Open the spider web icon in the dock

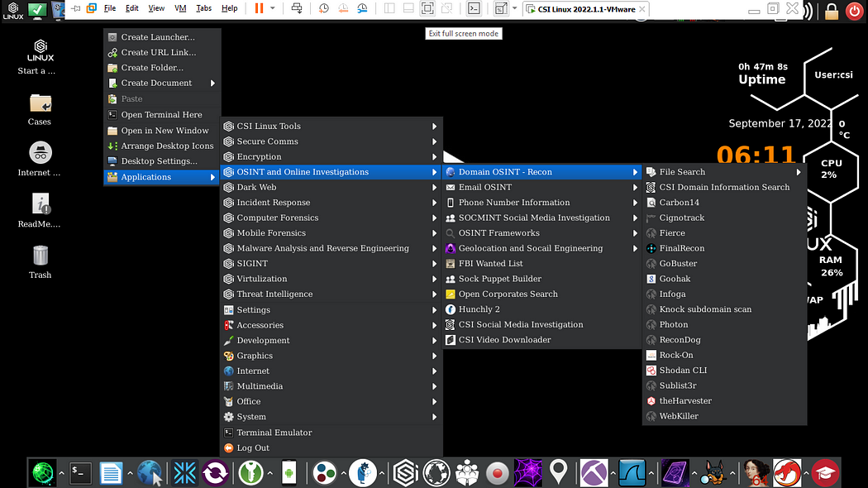click(527, 473)
